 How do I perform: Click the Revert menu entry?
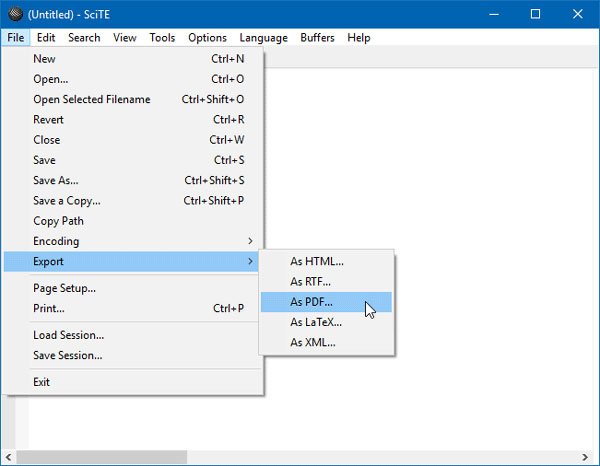[132, 120]
